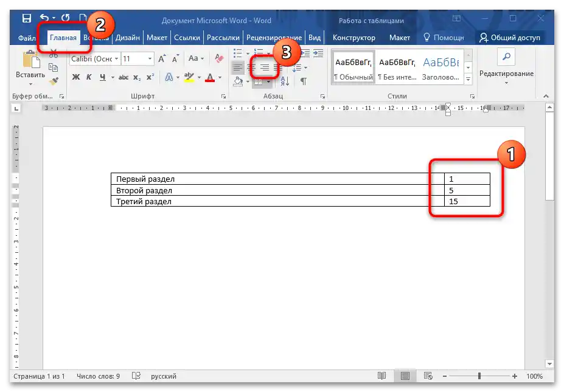Switch to Print Layout view
564x392 pixels.
(405, 376)
